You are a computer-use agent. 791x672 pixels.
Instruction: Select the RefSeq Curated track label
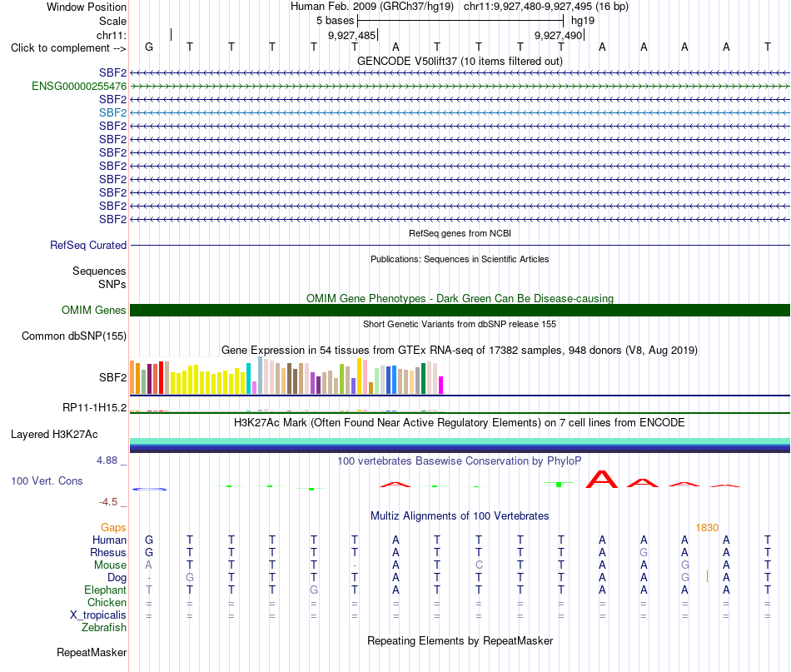87,245
